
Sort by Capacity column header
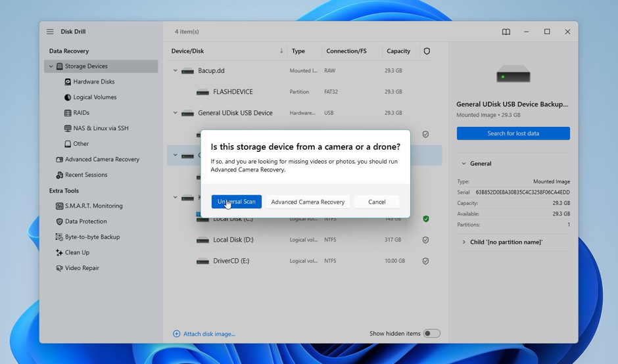tap(398, 51)
